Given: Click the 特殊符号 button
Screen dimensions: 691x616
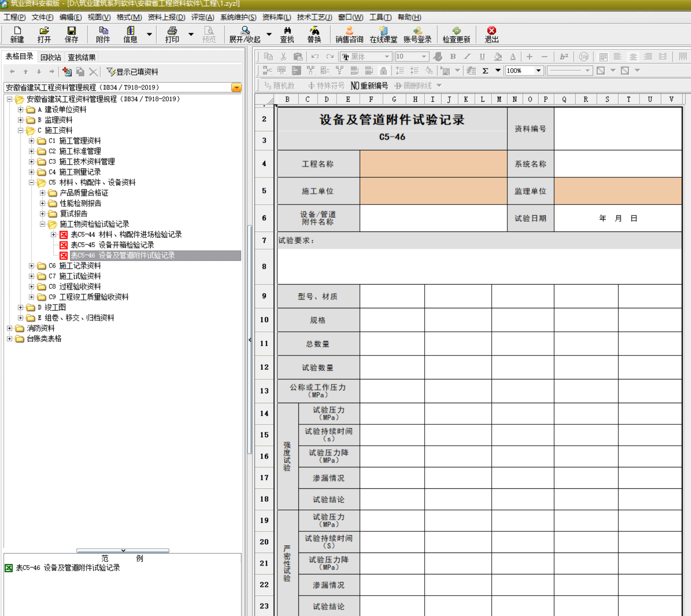Looking at the screenshot, I should 326,86.
